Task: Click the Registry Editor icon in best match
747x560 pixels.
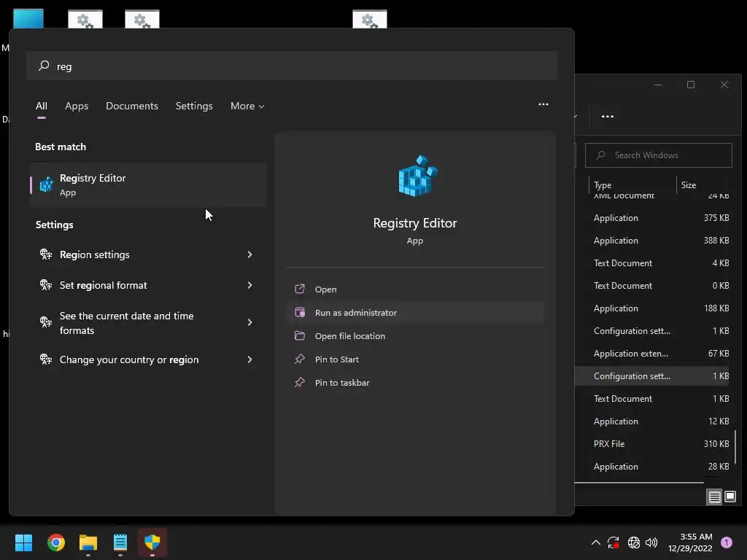Action: (x=46, y=184)
